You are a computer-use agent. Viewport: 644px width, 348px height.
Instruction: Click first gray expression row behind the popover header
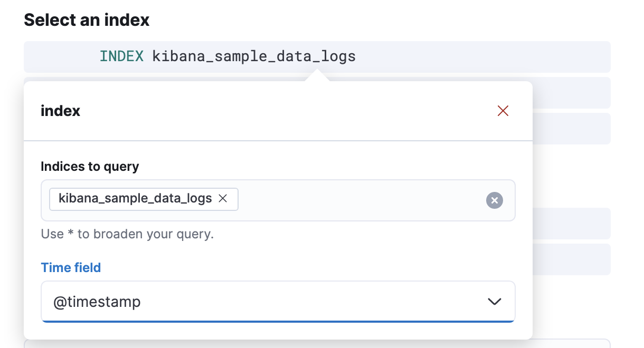click(571, 93)
